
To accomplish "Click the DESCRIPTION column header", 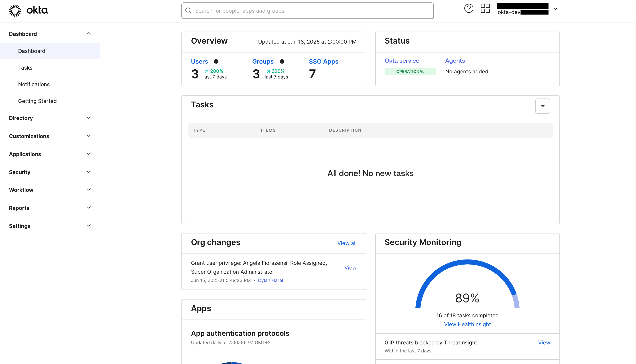I will [x=345, y=130].
